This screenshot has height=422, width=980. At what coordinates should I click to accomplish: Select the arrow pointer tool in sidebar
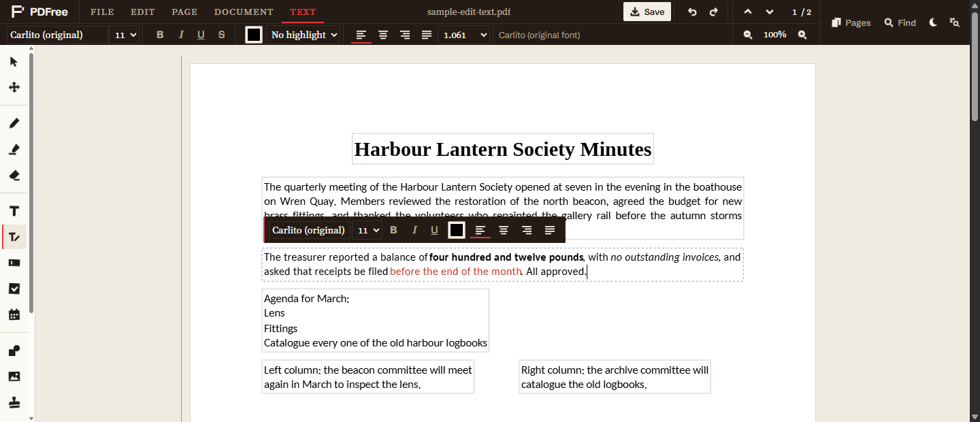[x=14, y=62]
